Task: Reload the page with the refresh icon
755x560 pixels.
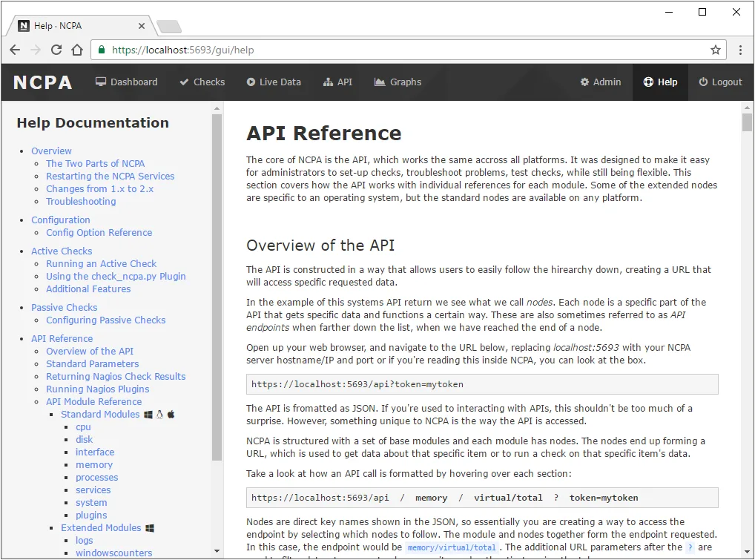Action: 56,50
